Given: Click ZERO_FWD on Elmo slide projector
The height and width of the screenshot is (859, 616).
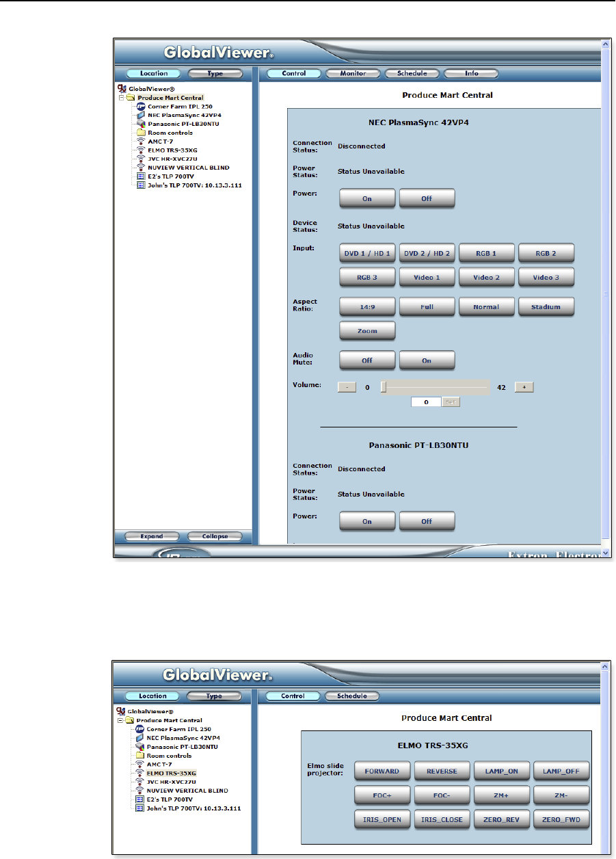Looking at the screenshot, I should tap(561, 819).
